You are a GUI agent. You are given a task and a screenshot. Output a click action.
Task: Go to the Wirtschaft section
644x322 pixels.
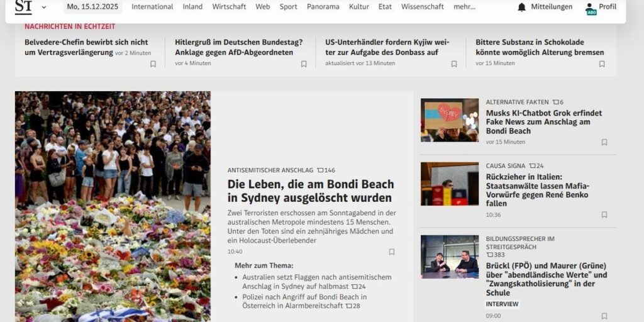click(229, 6)
